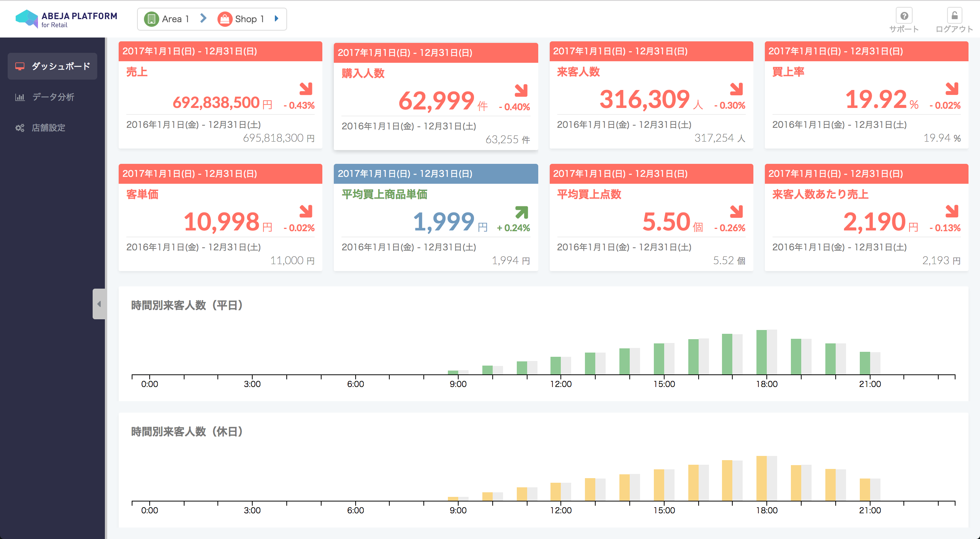Screen dimensions: 980x539
Task: Click the +0.24% change percentage
Action: pyautogui.click(x=513, y=228)
